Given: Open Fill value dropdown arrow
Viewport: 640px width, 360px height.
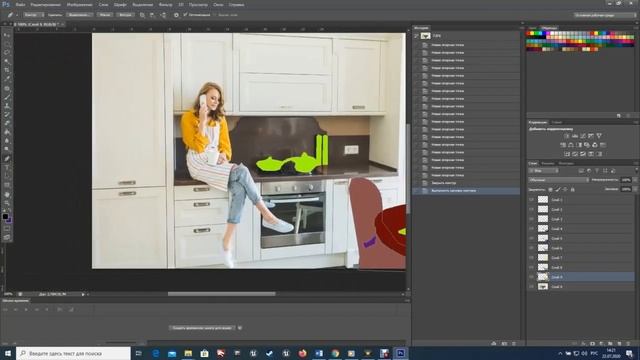Looking at the screenshot, I should 635,189.
